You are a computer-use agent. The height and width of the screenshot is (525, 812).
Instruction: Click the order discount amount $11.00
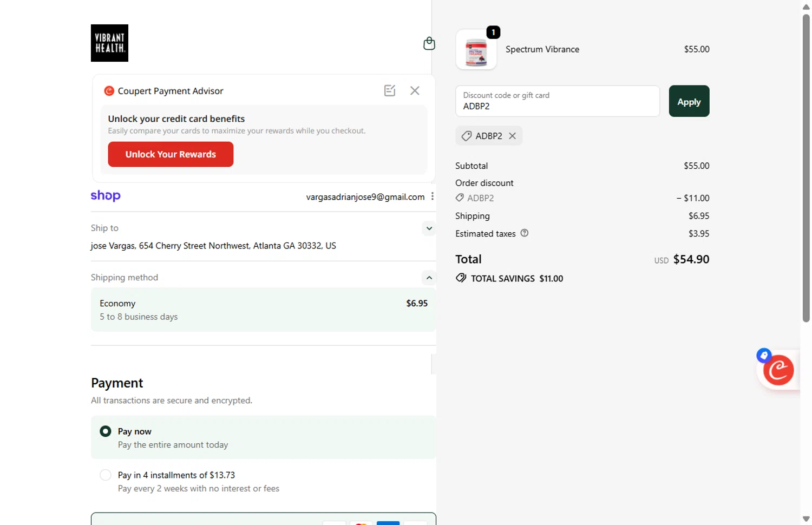693,198
